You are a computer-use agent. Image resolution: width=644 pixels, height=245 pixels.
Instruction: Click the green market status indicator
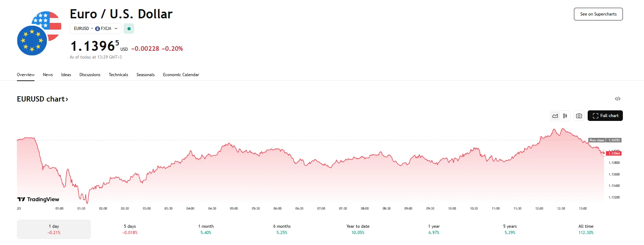(x=129, y=29)
